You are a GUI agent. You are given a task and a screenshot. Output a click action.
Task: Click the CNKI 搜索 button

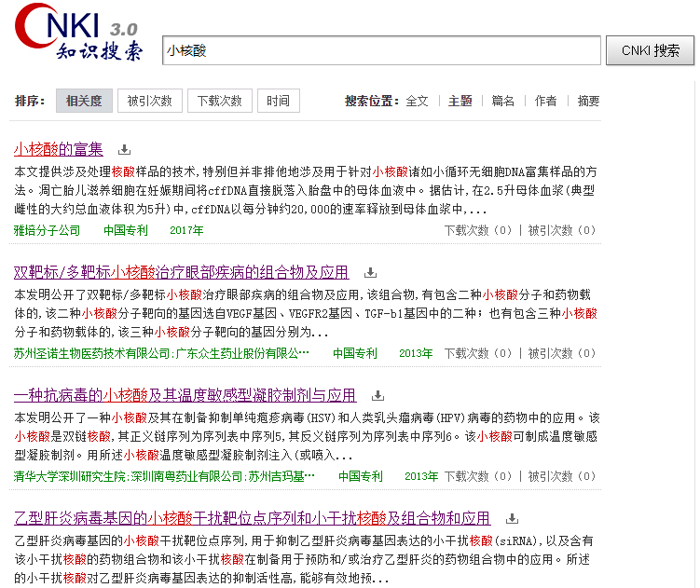coord(650,50)
